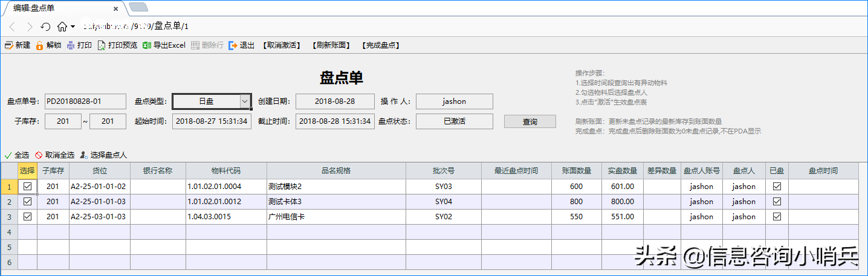Screen dimensions: 868x276
Task: Click cell A2-25-03-01-03
Action: (x=100, y=217)
